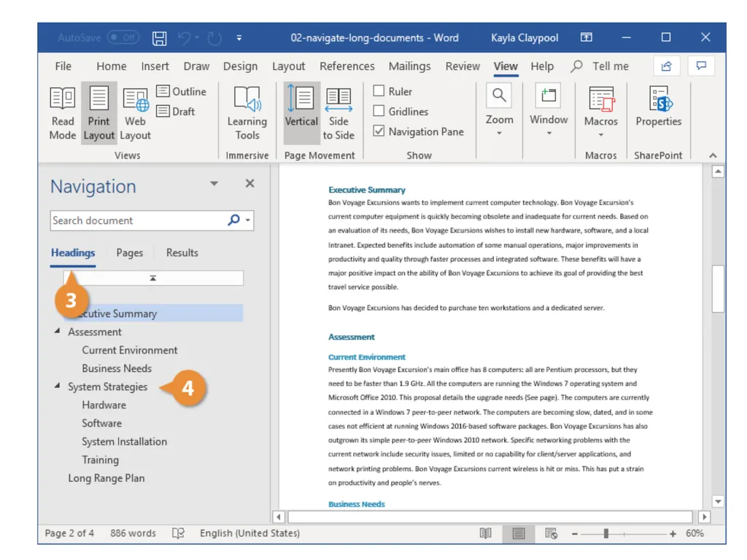Switch to Results tab in Navigation

click(x=182, y=253)
